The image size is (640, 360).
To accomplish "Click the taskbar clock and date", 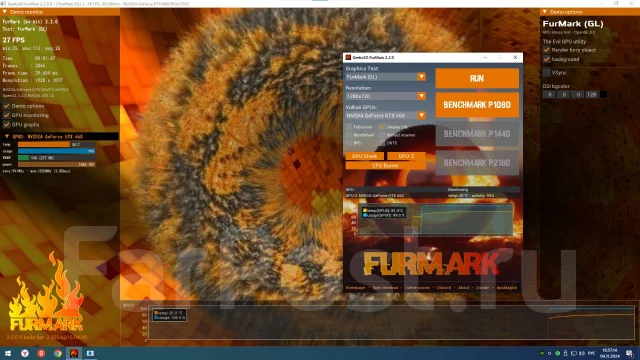I will pos(610,353).
